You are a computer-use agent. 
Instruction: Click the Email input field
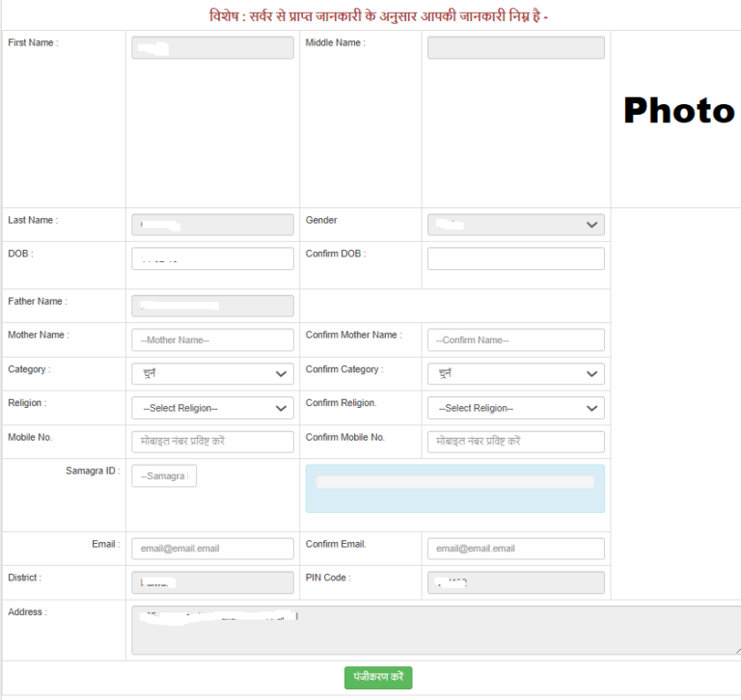coord(212,549)
